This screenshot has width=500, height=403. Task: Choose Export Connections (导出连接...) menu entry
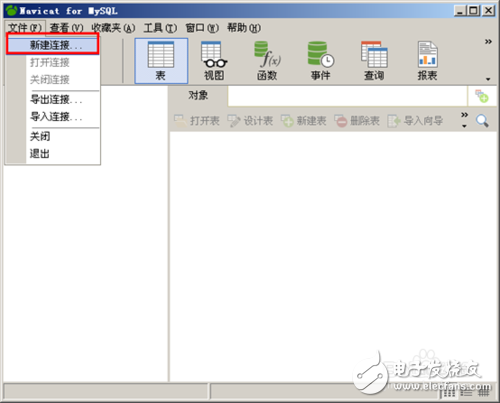pos(53,99)
